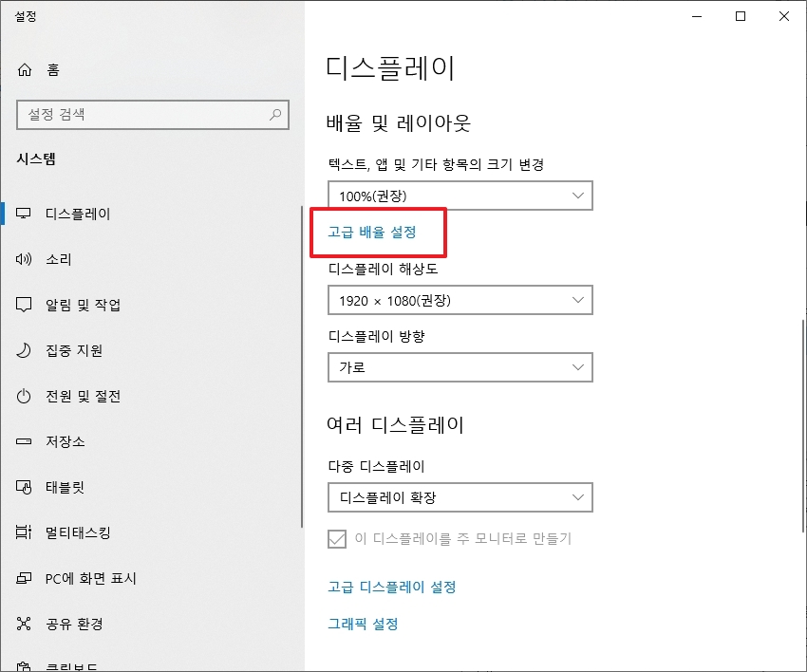Select the PC에 화면 표시 icon

[23, 578]
